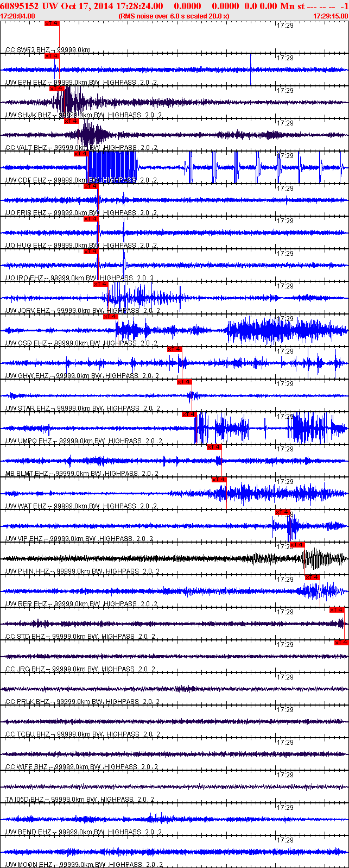This screenshot has height=868, width=349.
Task: Click the RMS noise scaling header text
Action: click(x=174, y=16)
